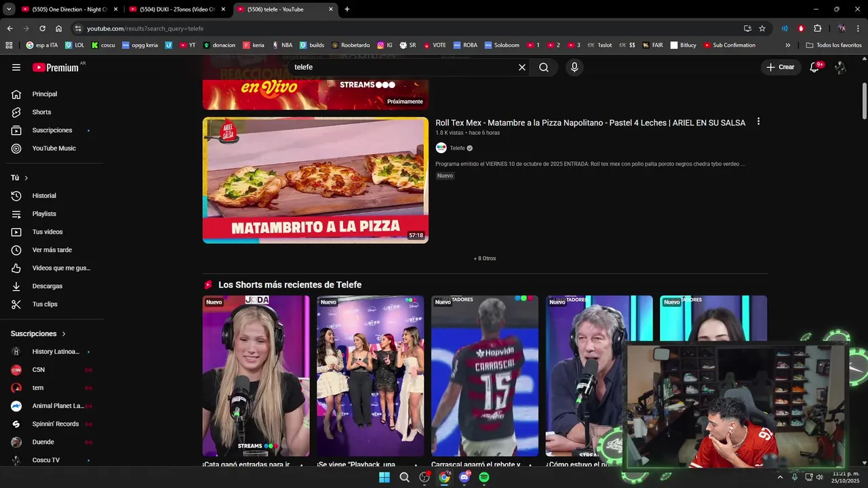Bookmark this page with the star icon

tap(762, 28)
